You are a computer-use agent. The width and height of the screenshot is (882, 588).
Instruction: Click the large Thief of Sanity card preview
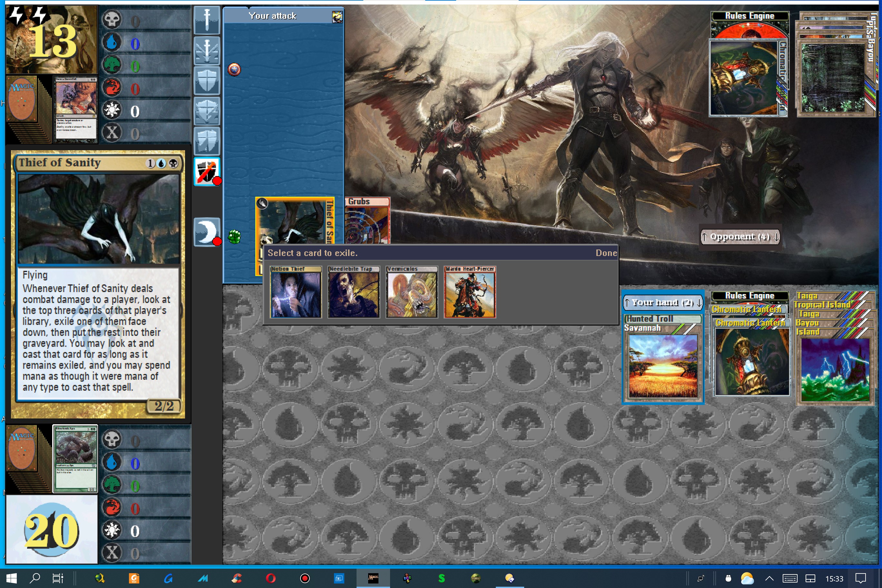point(98,284)
